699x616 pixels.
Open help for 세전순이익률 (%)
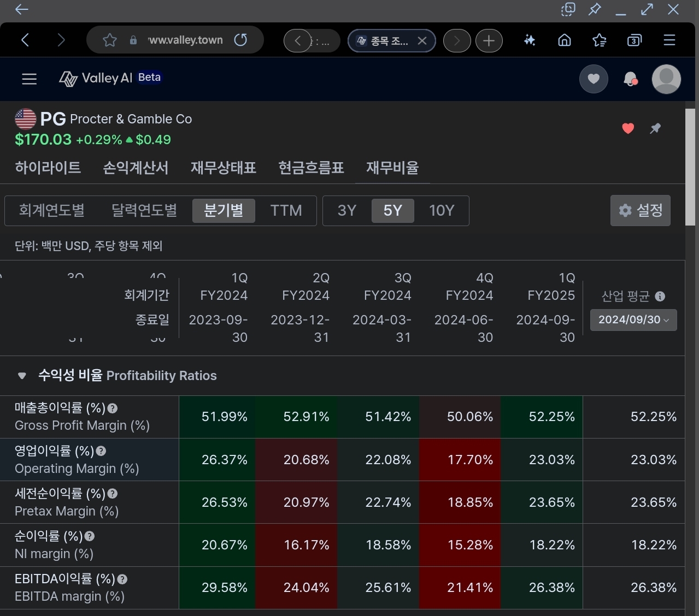[113, 493]
